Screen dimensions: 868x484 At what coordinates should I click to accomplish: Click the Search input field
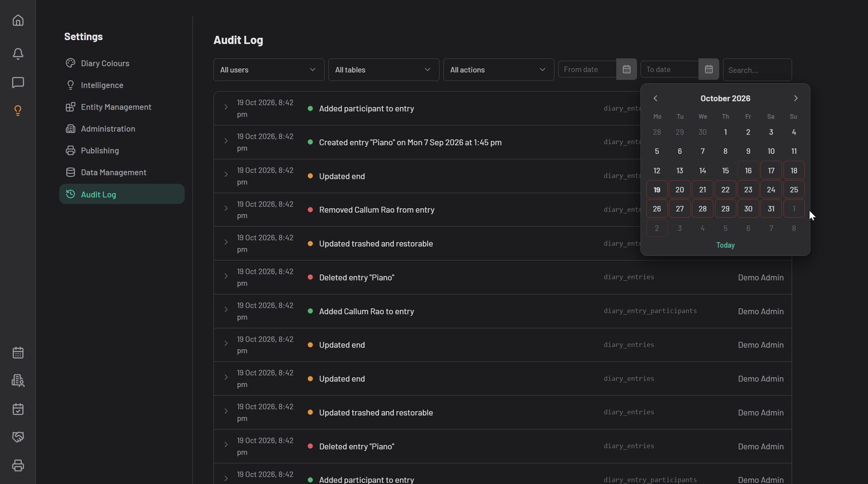(x=757, y=70)
